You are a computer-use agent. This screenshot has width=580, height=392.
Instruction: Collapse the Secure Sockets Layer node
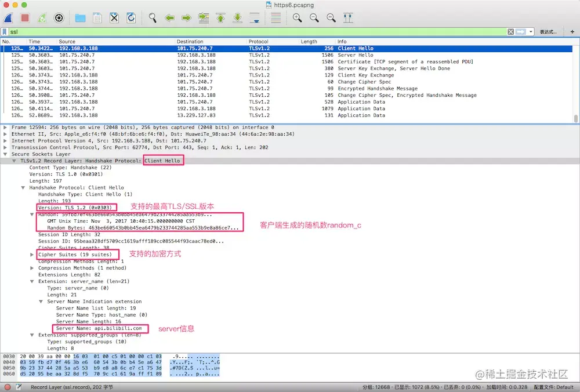tap(5, 154)
